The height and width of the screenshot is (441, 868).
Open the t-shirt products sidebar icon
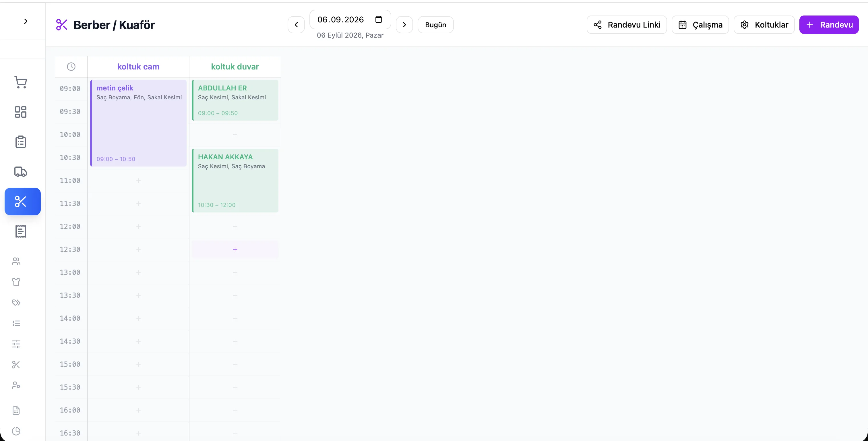[x=16, y=282]
